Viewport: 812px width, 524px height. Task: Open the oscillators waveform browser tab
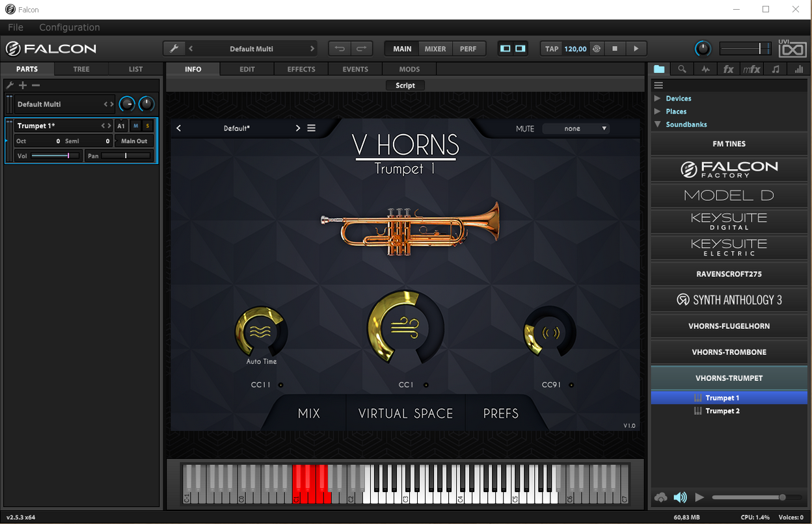705,69
